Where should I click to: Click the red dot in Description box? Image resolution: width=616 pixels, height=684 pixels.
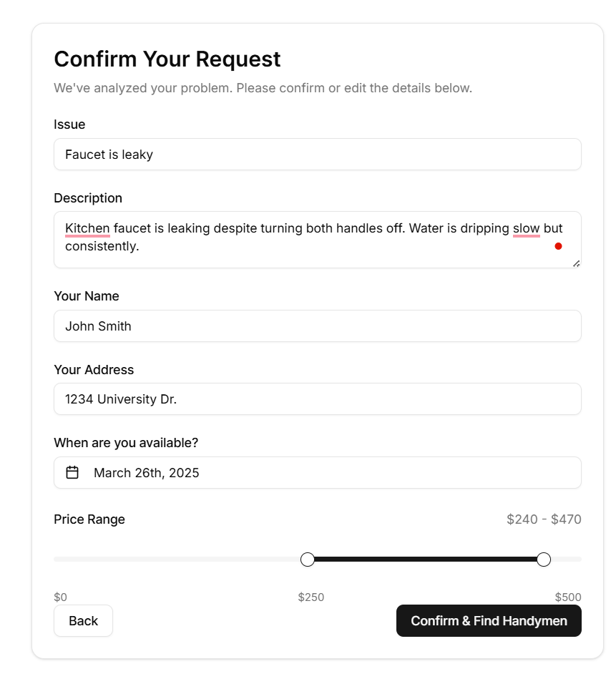[x=558, y=246]
